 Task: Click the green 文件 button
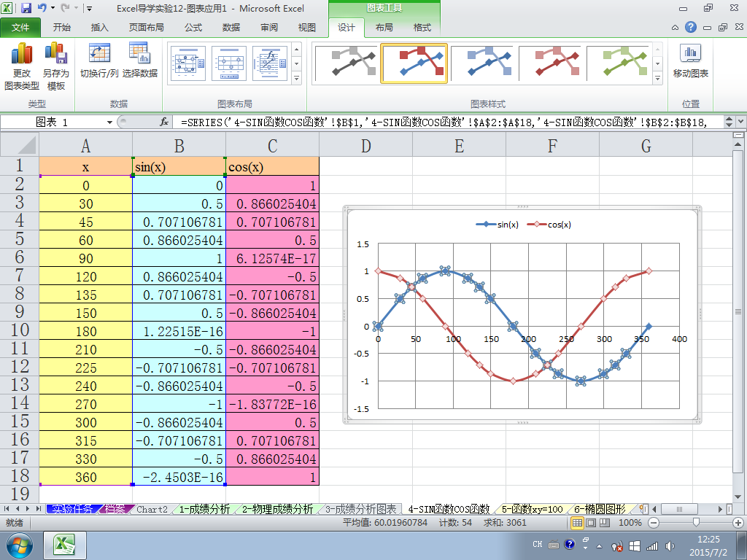(20, 28)
